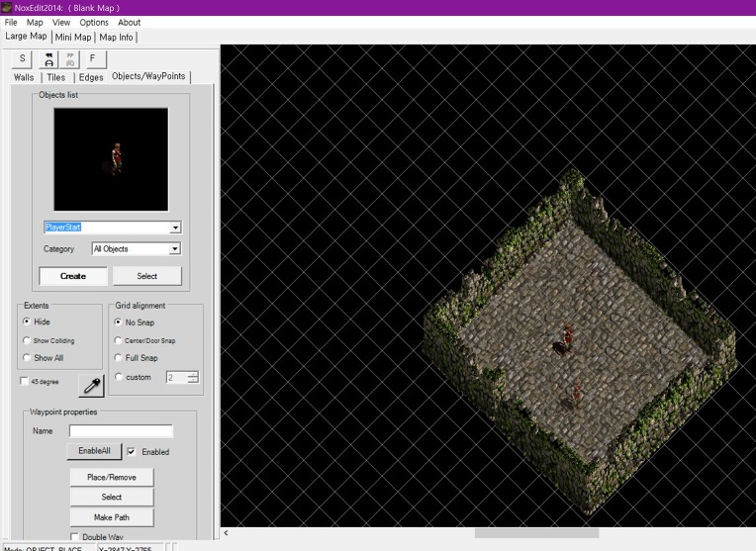Click the binoculars-and-arrow toolbar icon
Viewport: 756px width, 551px height.
47,59
